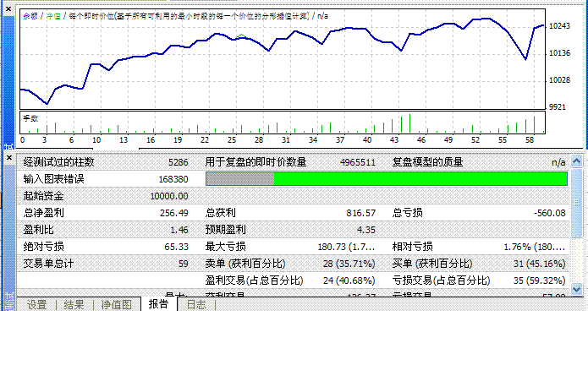Image resolution: width=588 pixels, height=365 pixels.
Task: Switch to the 结果 tab
Action: click(x=74, y=305)
